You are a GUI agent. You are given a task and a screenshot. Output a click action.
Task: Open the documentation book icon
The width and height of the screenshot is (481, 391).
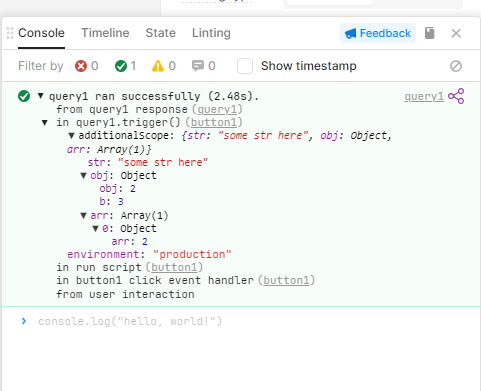click(430, 33)
